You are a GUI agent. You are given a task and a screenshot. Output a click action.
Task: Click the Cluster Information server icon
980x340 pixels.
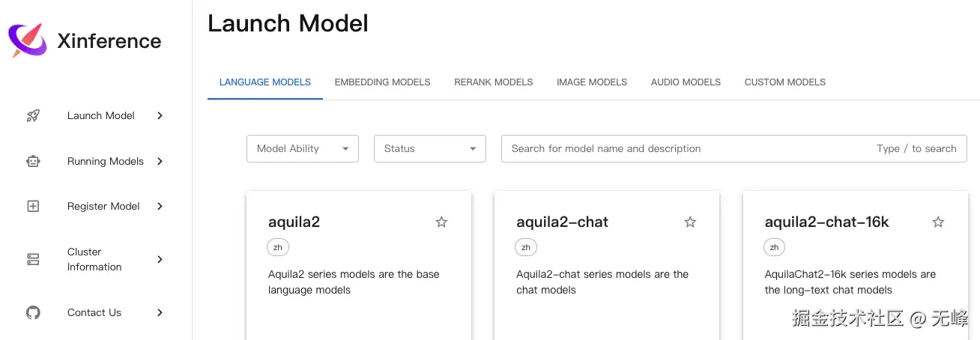pyautogui.click(x=33, y=259)
